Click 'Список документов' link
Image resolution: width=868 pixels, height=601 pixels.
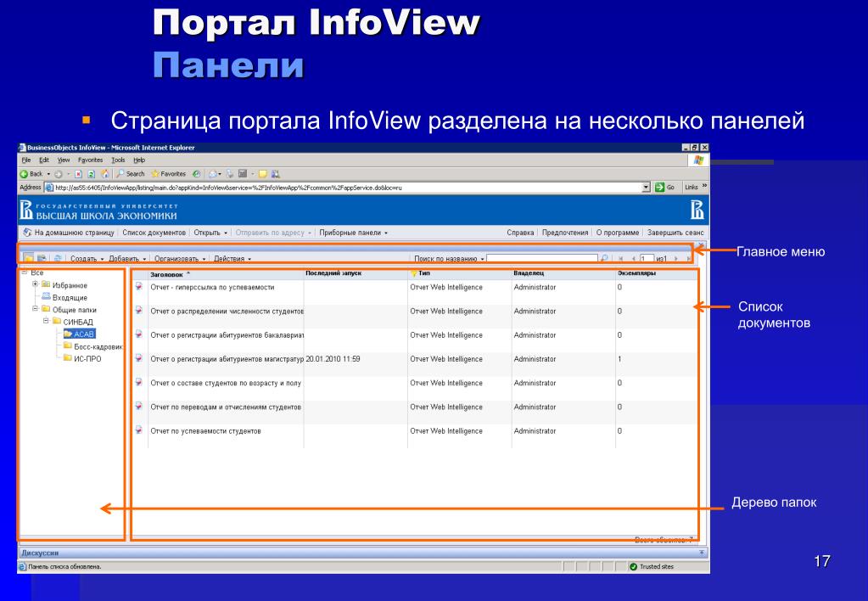[x=154, y=233]
